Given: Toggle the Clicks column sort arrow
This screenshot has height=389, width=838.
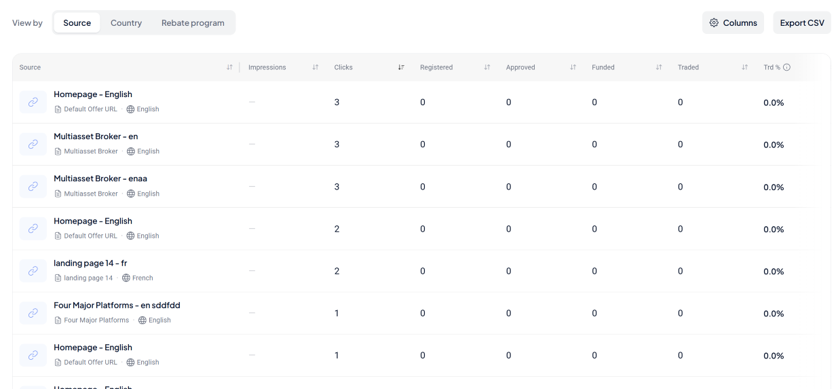Looking at the screenshot, I should click(x=401, y=67).
